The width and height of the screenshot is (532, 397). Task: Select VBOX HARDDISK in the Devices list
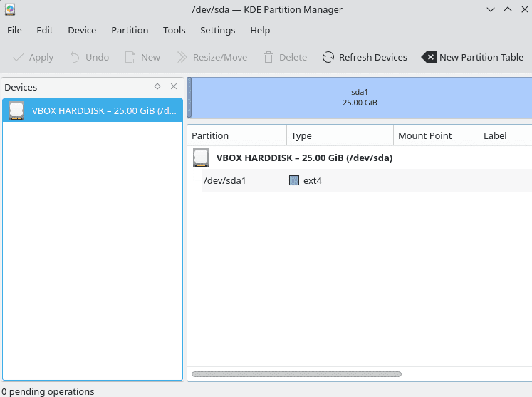click(93, 110)
